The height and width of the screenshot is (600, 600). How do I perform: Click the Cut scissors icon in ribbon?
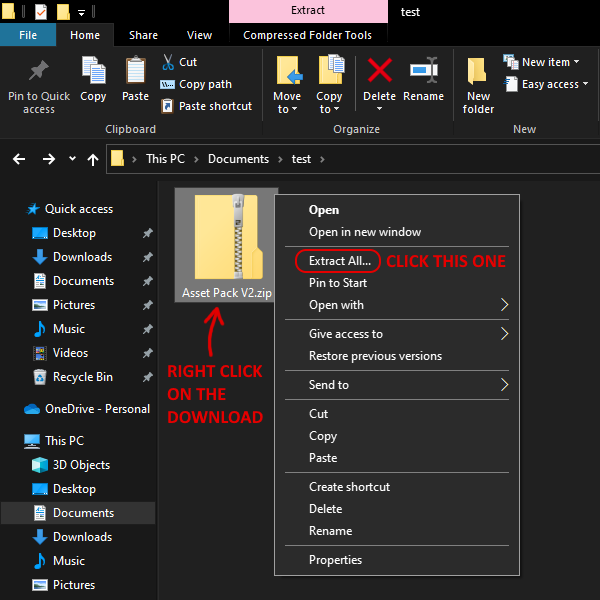[x=168, y=62]
